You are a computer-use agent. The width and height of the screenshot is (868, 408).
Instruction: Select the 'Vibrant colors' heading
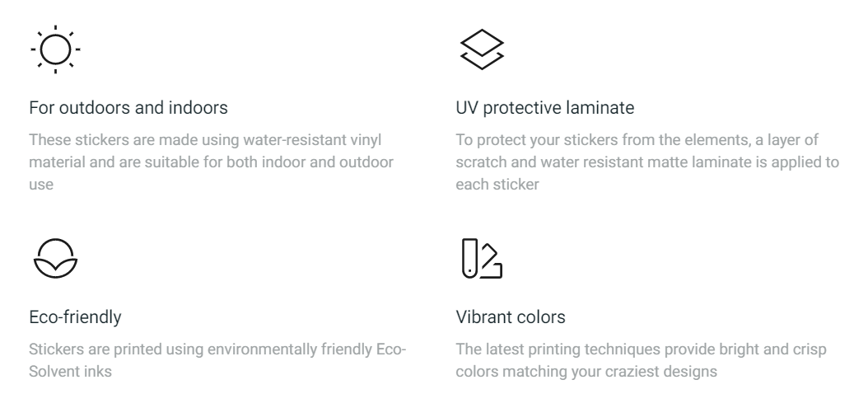click(x=511, y=317)
